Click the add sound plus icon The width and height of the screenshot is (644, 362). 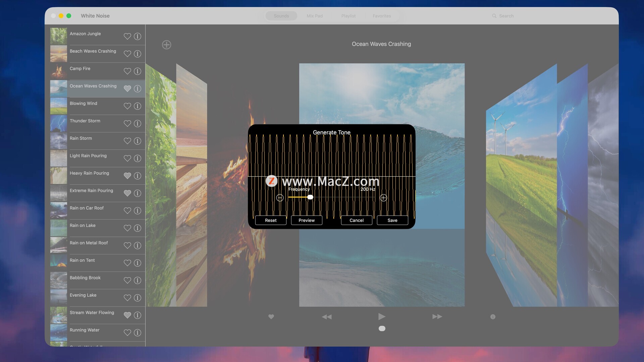click(166, 45)
